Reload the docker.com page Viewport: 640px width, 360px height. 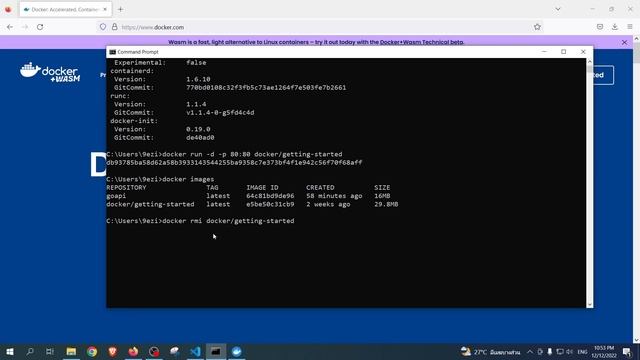(40, 27)
